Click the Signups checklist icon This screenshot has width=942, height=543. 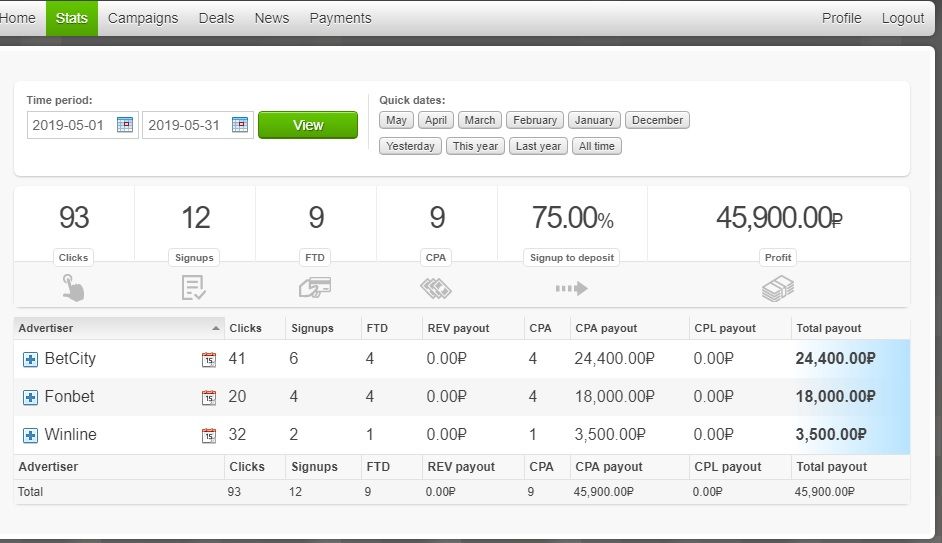[x=193, y=288]
